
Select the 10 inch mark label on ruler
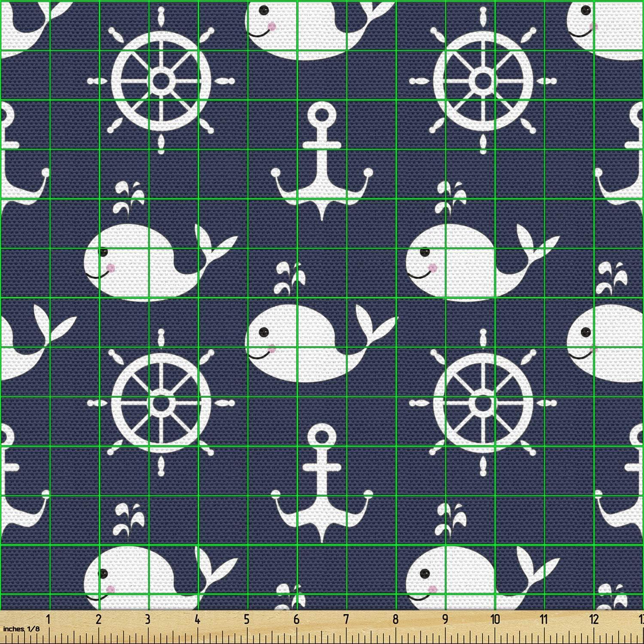click(495, 620)
